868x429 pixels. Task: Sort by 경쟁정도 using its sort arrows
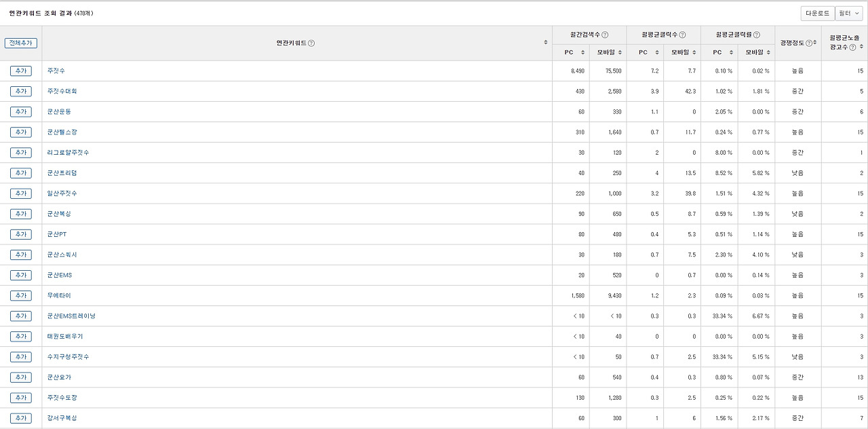click(x=815, y=42)
